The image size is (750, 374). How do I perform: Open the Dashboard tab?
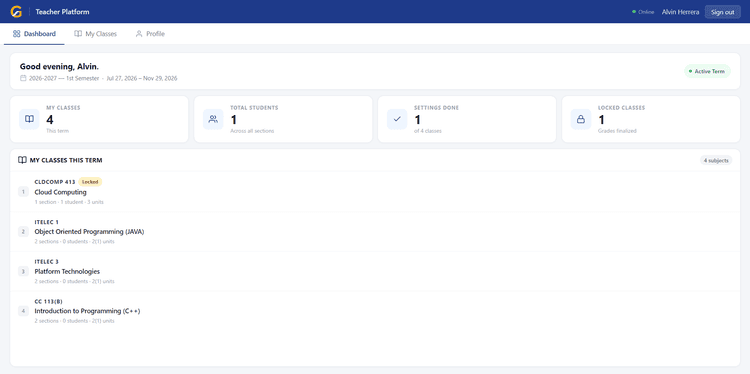click(34, 34)
